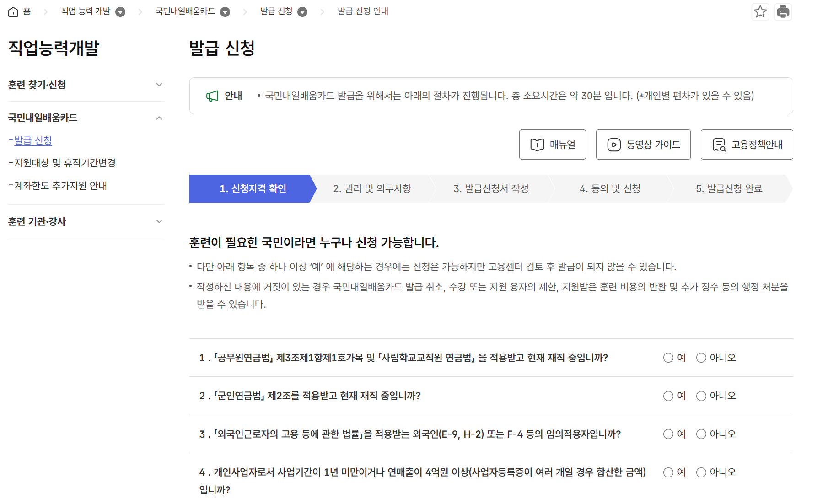Click the book icon on 매뉴얼 button
Image resolution: width=828 pixels, height=504 pixels.
pos(537,145)
